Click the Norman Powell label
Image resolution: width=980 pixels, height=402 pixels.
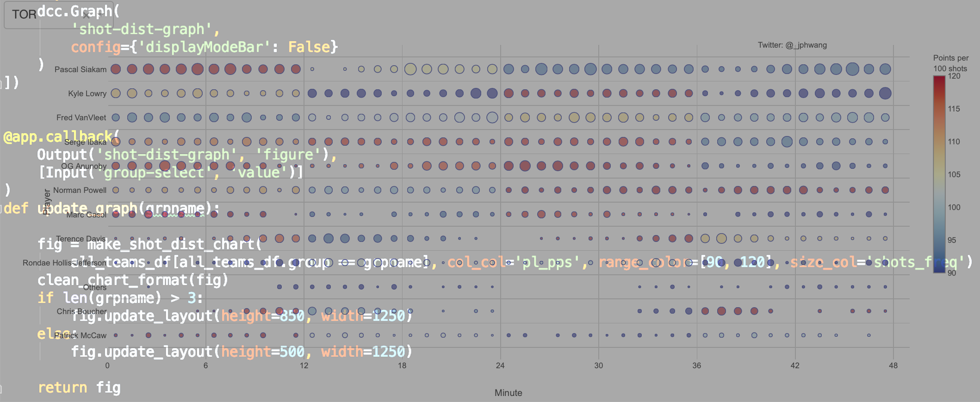click(80, 190)
